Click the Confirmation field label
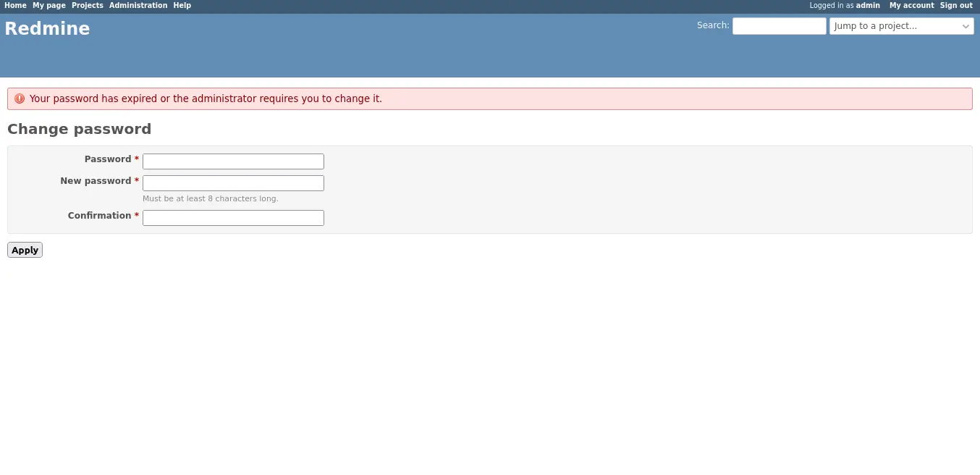 coord(99,216)
